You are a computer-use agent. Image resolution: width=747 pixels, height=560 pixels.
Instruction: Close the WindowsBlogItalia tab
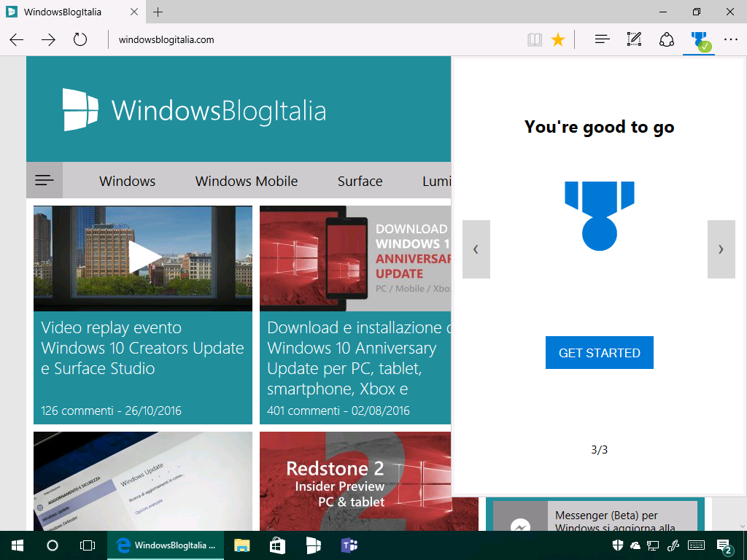[134, 12]
